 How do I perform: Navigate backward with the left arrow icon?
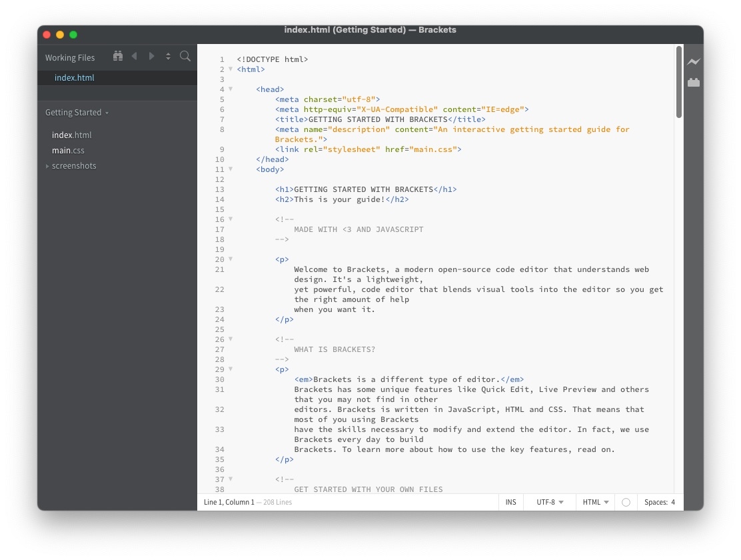135,56
